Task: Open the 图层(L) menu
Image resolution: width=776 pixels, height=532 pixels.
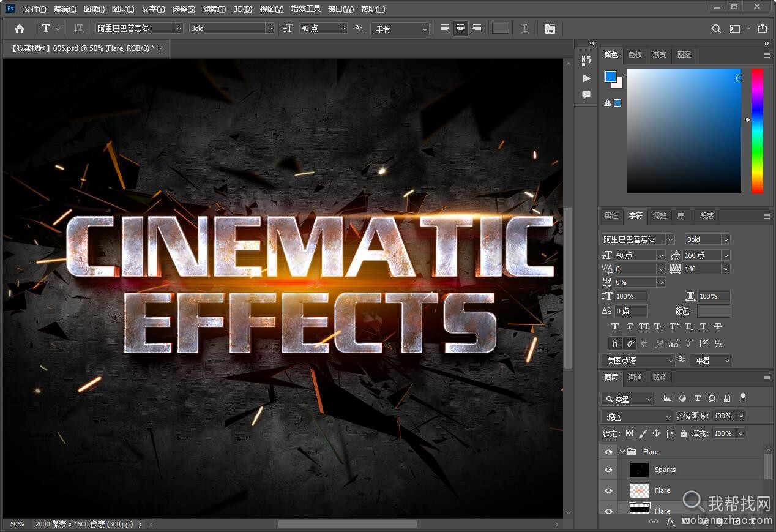Action: tap(123, 9)
